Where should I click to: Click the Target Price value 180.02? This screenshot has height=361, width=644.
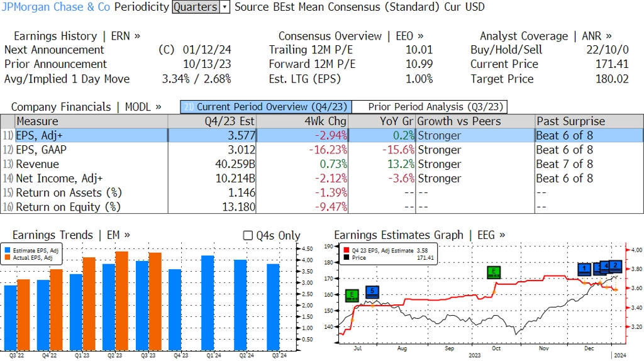(612, 79)
